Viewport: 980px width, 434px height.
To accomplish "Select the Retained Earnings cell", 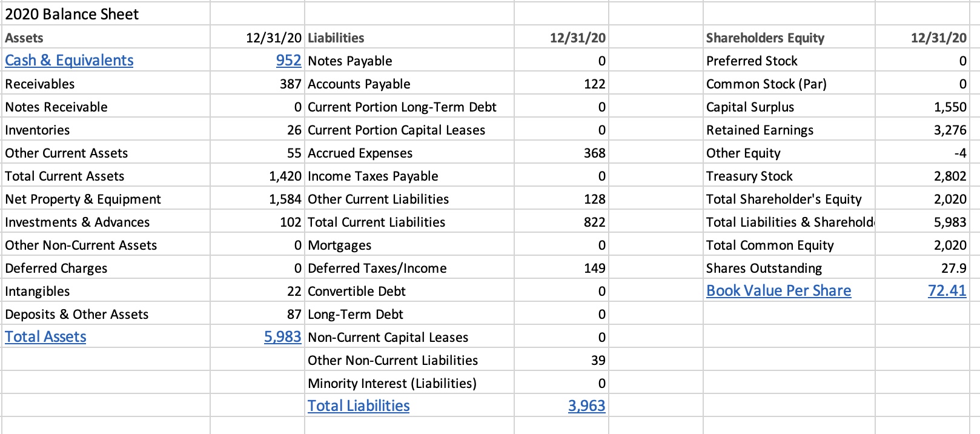I will coord(789,130).
